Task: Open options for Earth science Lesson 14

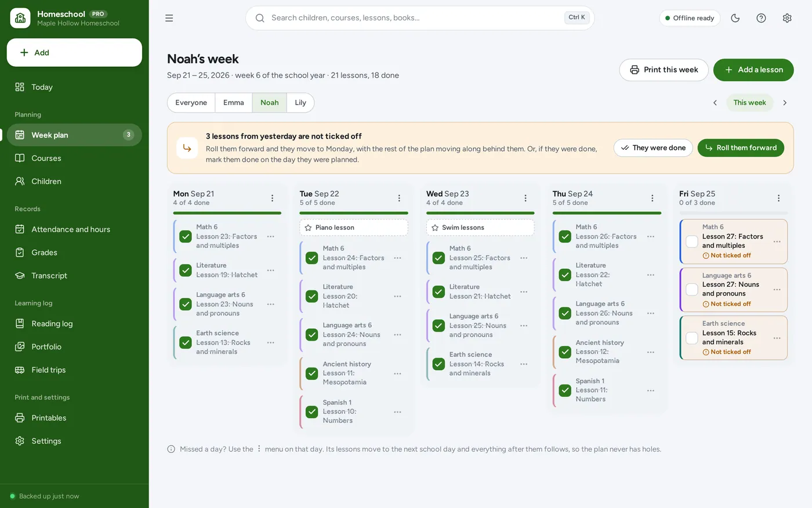Action: [x=524, y=364]
